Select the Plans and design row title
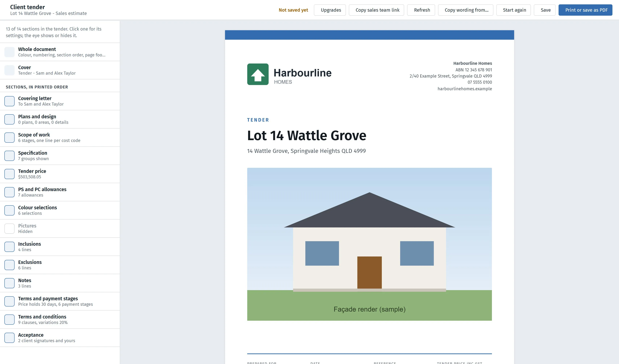619x364 pixels. tap(37, 116)
